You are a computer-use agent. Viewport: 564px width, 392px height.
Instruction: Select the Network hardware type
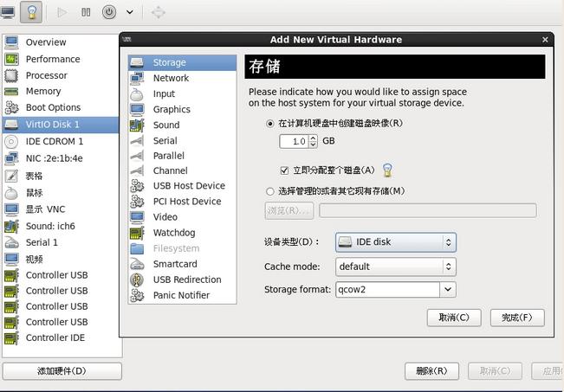point(171,78)
